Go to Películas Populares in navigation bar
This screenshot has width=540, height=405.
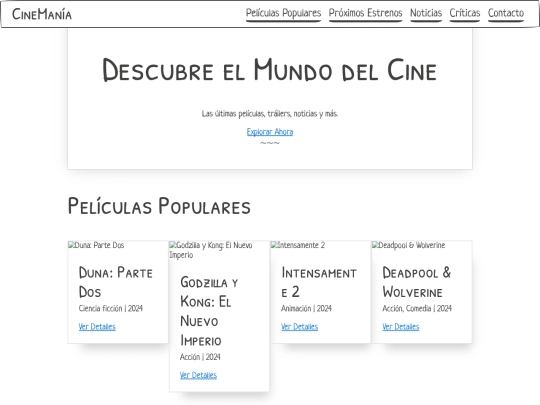pos(283,13)
